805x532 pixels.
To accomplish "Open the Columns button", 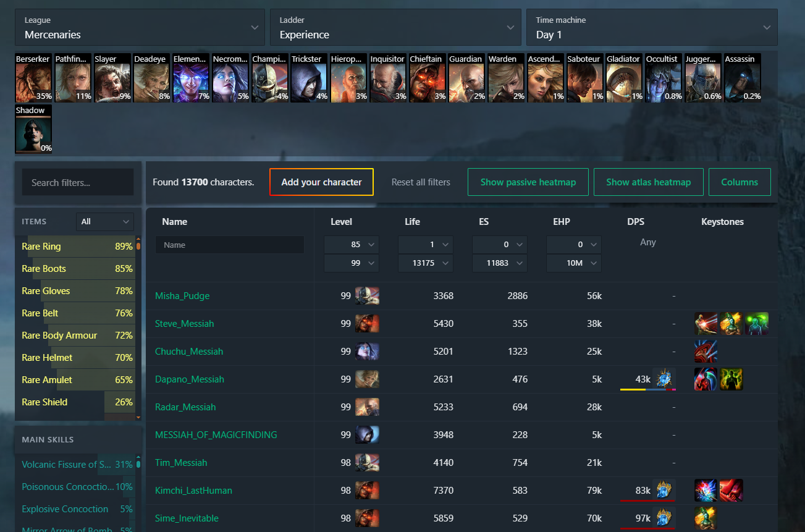I will 740,182.
